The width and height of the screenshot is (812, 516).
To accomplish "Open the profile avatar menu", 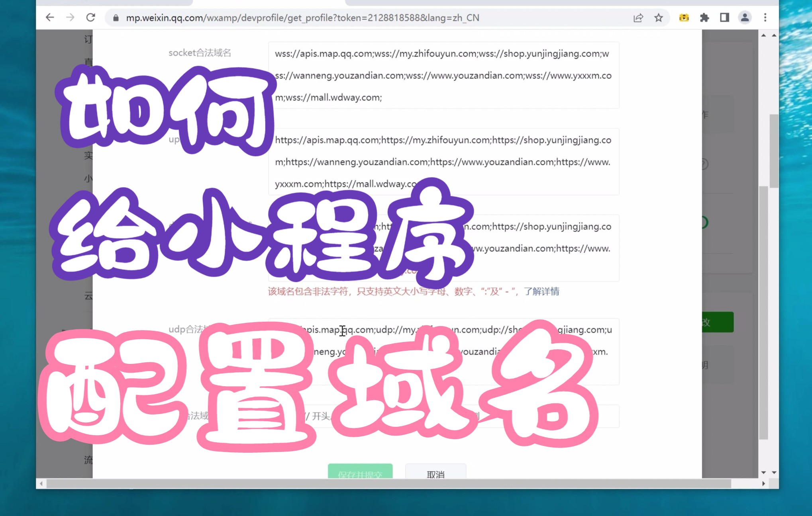I will [745, 18].
